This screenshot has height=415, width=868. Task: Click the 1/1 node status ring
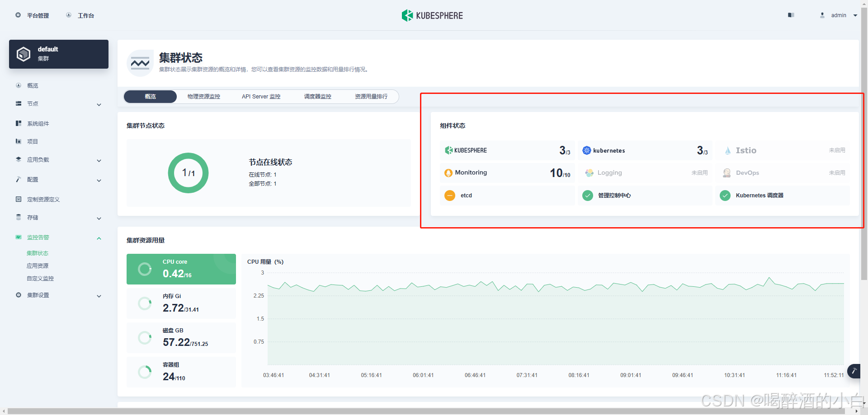(188, 173)
